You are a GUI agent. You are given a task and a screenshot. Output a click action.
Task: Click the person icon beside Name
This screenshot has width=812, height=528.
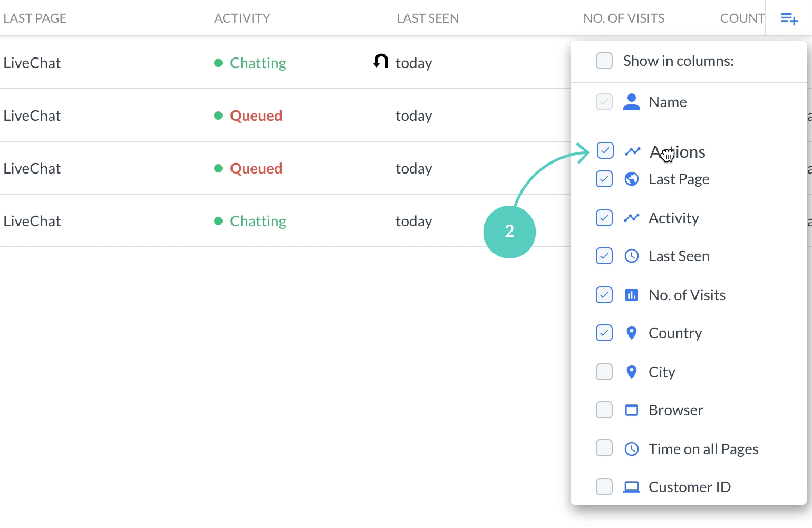(x=632, y=102)
